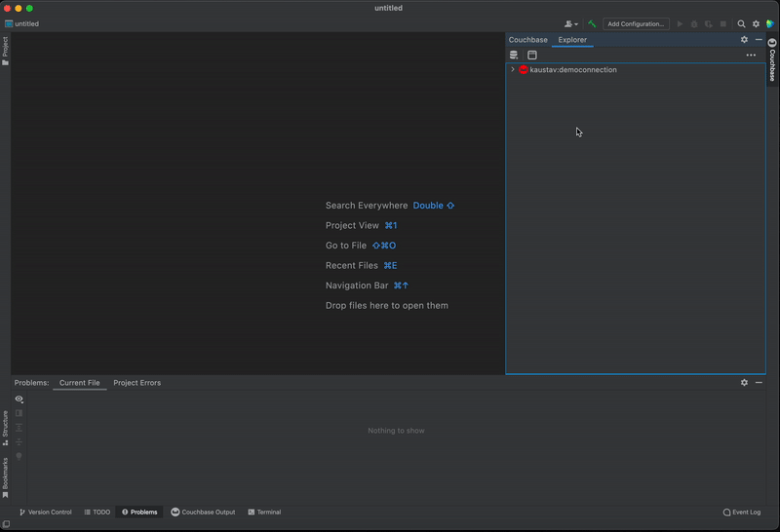Toggle the preview panel icon in Problems
This screenshot has width=780, height=532.
pyautogui.click(x=19, y=413)
